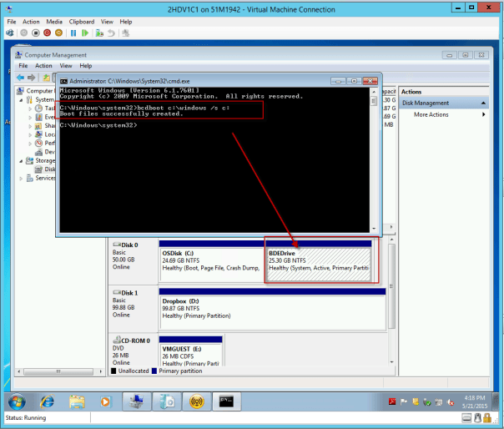Click Back arrow in Computer Management toolbar
This screenshot has width=504, height=429.
click(x=21, y=77)
